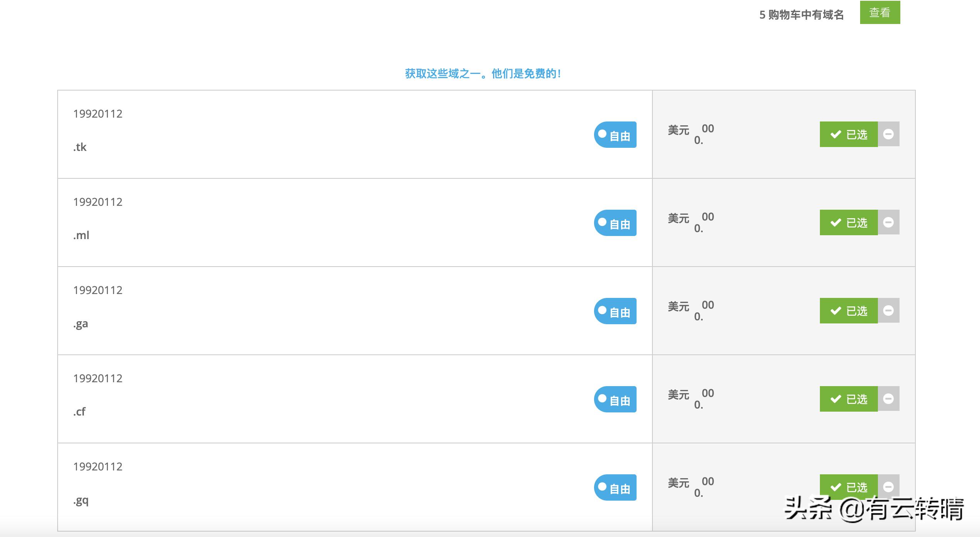
Task: Click the blue 自由 tag for .cf
Action: (x=615, y=399)
